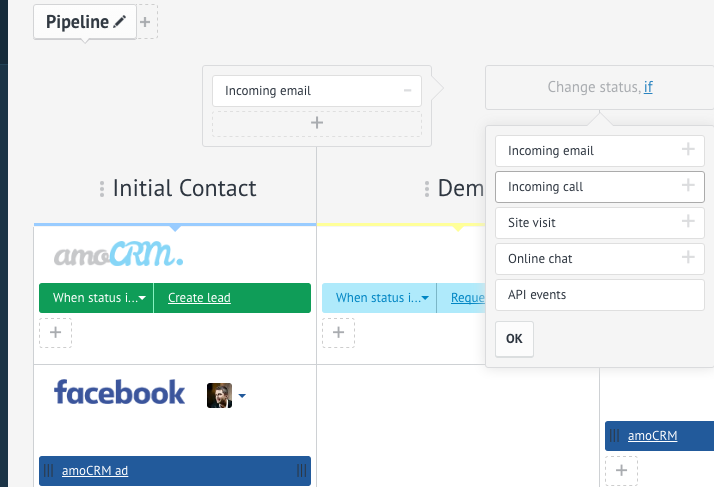714x487 pixels.
Task: Remove the Incoming email trigger with minus
Action: pos(407,91)
